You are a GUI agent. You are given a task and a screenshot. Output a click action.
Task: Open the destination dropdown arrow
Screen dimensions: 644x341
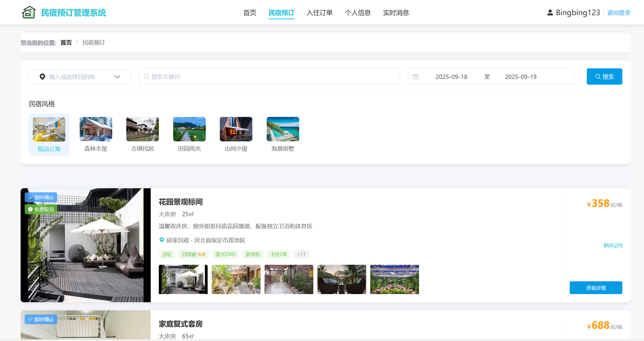[117, 77]
